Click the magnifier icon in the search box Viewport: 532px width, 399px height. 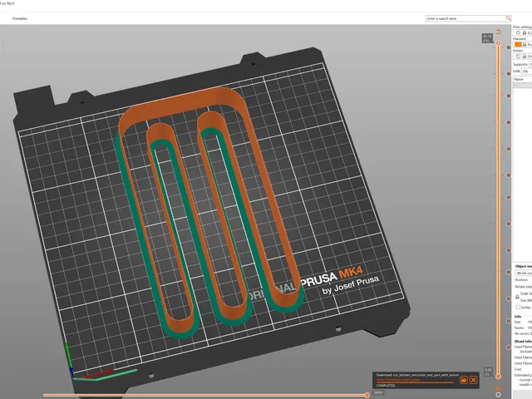point(508,18)
